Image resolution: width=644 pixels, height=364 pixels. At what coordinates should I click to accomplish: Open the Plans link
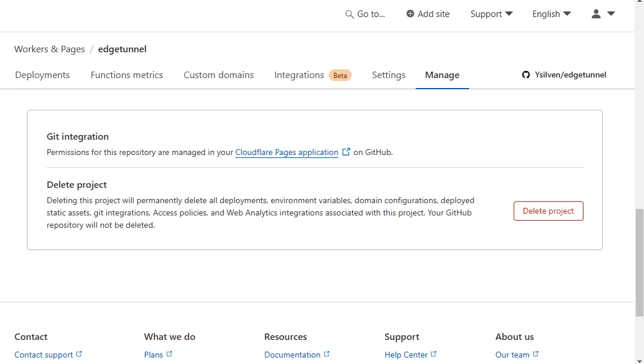point(154,355)
